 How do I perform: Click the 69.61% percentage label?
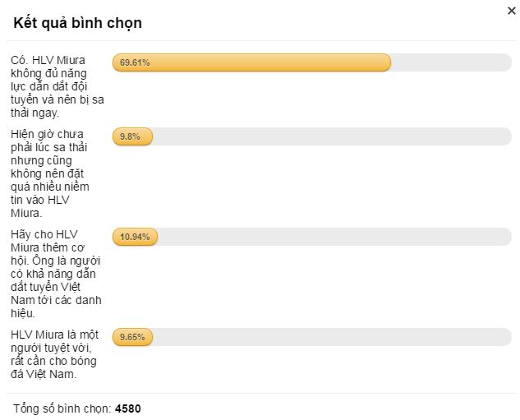pos(135,62)
